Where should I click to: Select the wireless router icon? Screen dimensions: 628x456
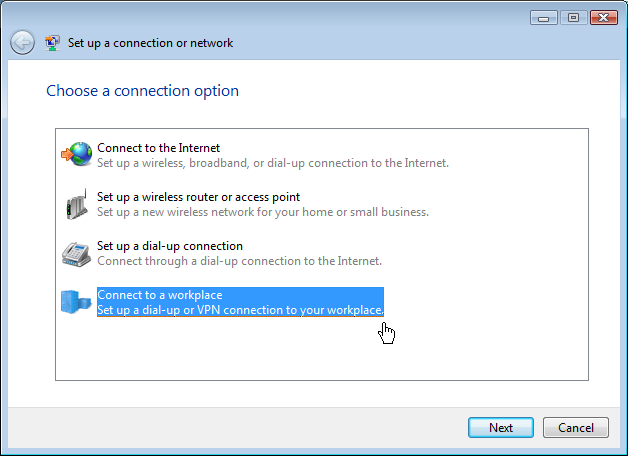[77, 204]
